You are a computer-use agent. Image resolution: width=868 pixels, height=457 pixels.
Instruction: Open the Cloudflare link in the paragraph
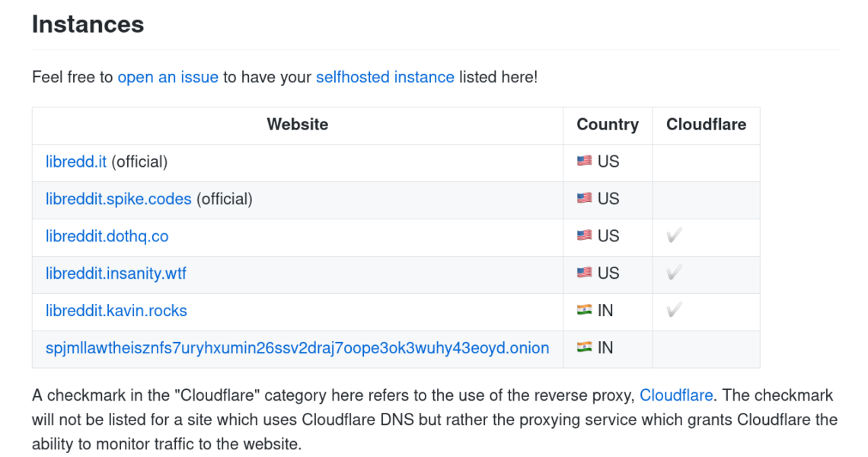pyautogui.click(x=676, y=395)
